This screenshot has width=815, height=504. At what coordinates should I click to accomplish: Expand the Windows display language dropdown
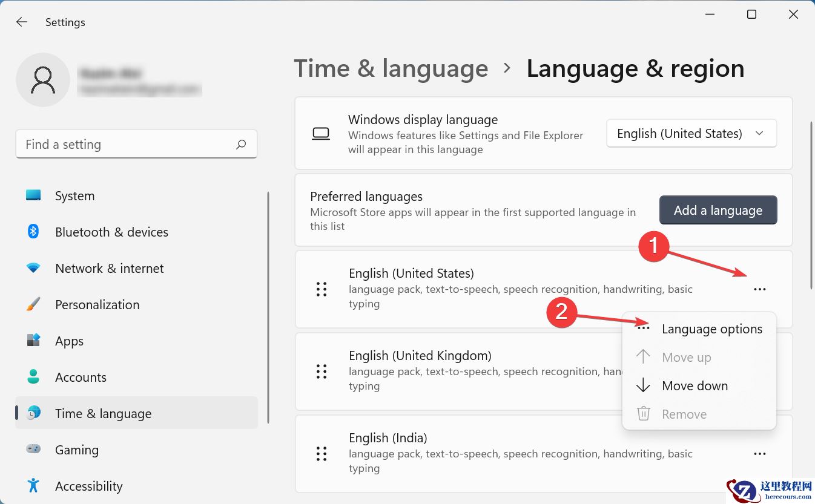(x=691, y=134)
